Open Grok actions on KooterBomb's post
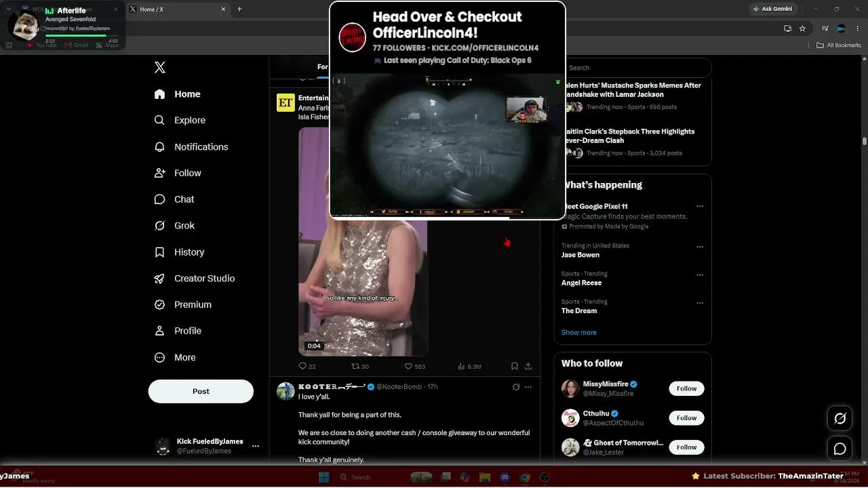868x488 pixels. [x=516, y=387]
